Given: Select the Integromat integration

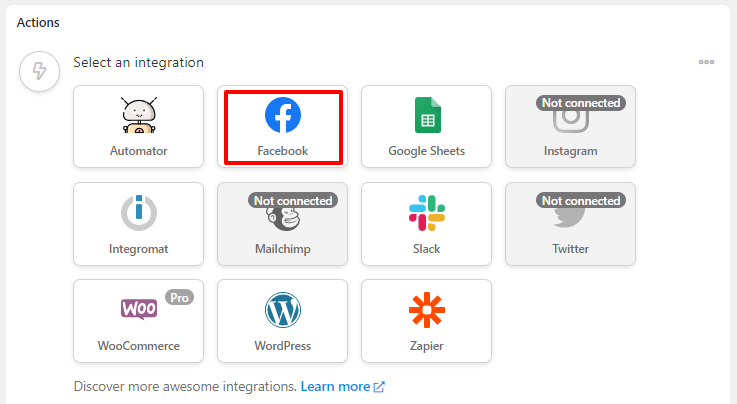Looking at the screenshot, I should coord(139,224).
